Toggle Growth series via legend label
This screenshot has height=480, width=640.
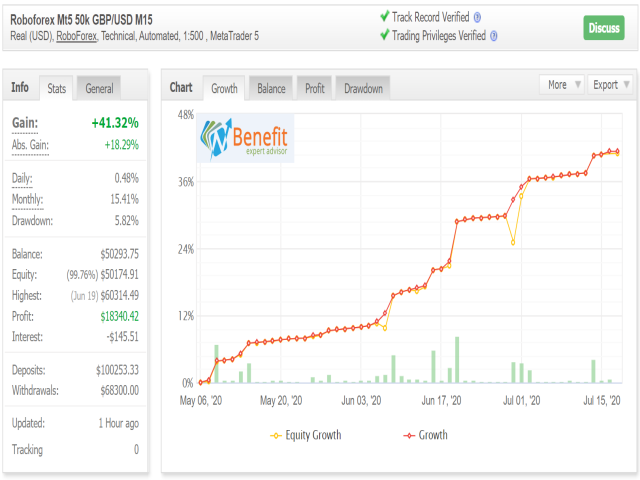[x=432, y=435]
